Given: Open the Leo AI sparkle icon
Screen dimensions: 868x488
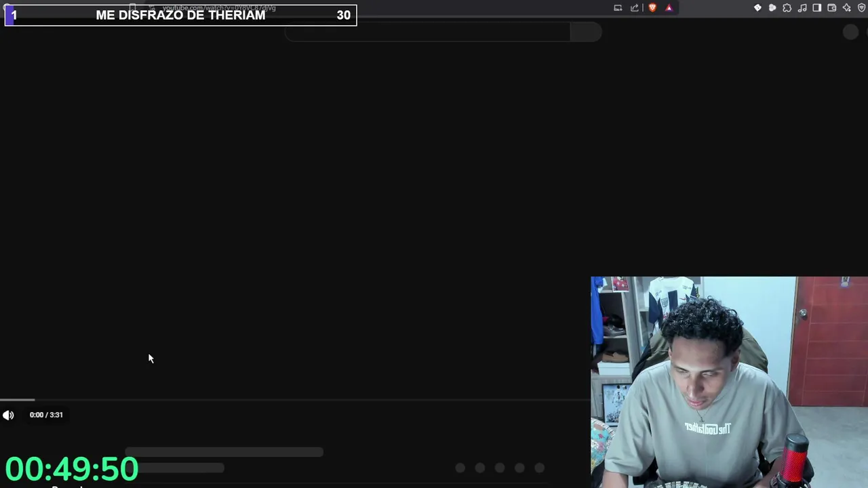Looking at the screenshot, I should (x=847, y=8).
